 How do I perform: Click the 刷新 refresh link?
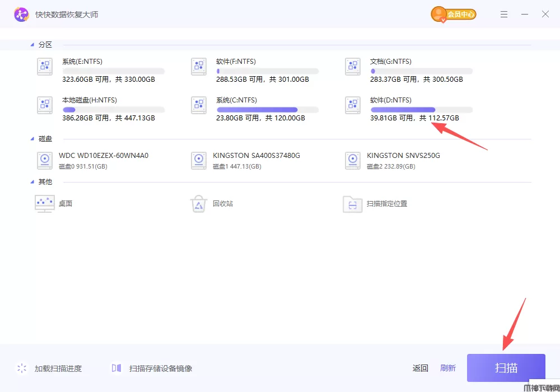tap(448, 368)
